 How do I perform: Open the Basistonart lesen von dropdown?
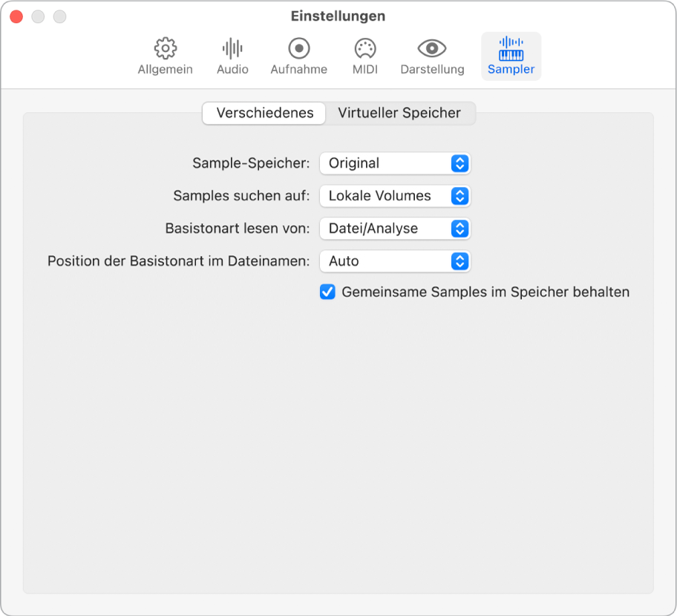[395, 229]
